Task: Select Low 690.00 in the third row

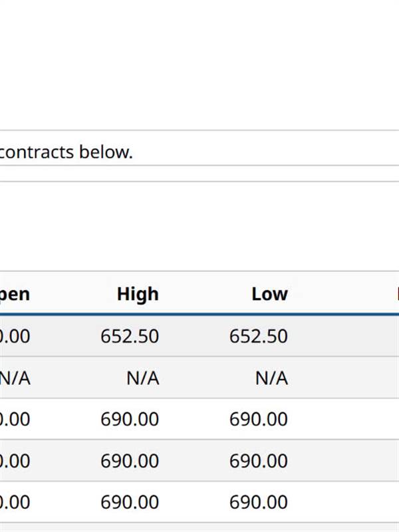Action: [x=259, y=420]
